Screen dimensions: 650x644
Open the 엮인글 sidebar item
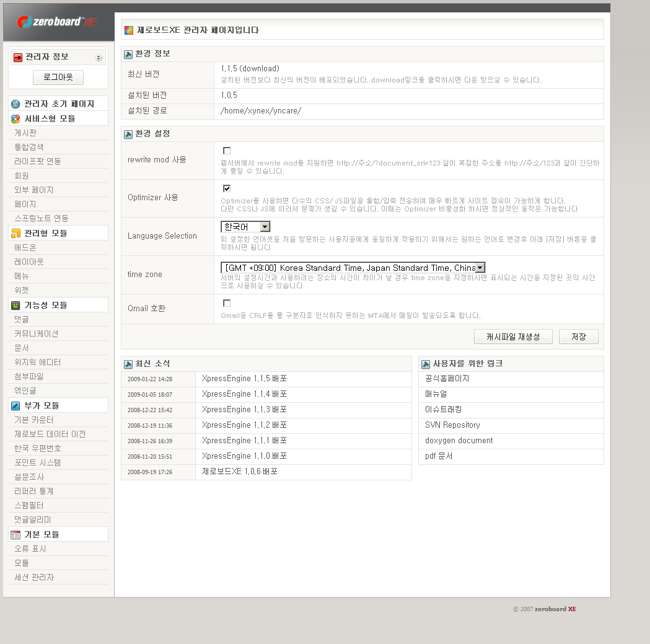point(25,391)
